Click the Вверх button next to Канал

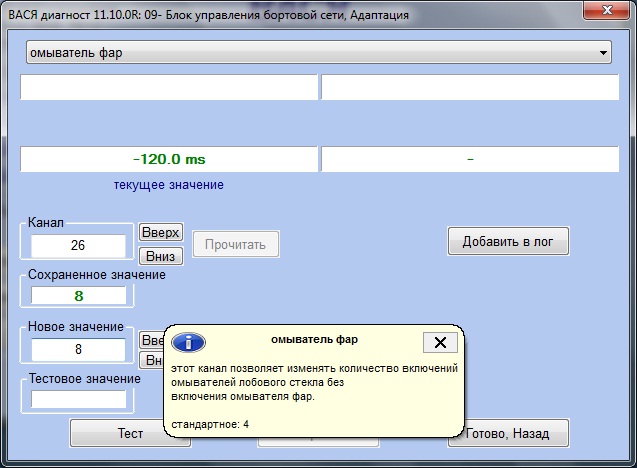[161, 232]
